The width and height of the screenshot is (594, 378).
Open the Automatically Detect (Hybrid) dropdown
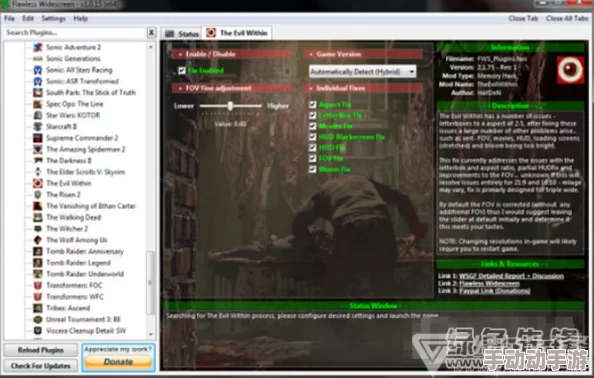363,72
